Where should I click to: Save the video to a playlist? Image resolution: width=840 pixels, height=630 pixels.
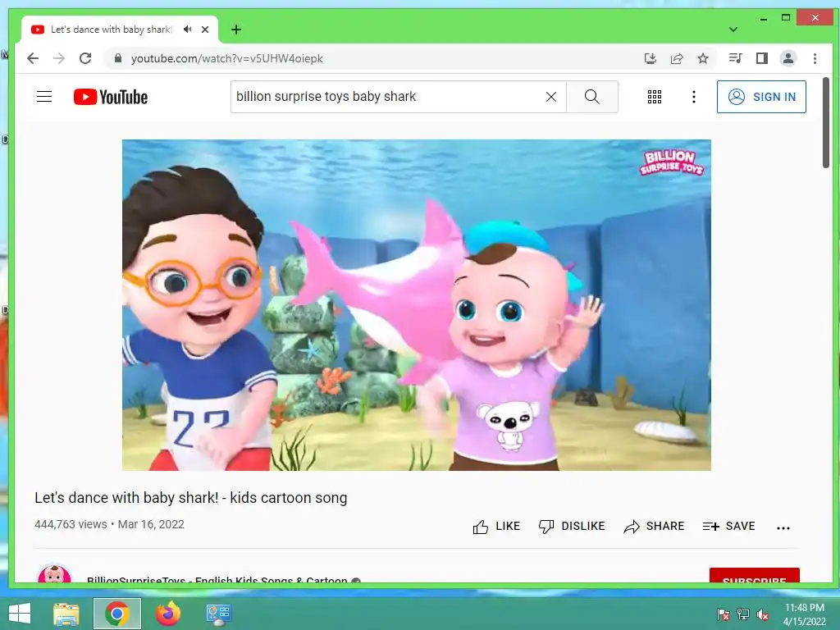[728, 527]
